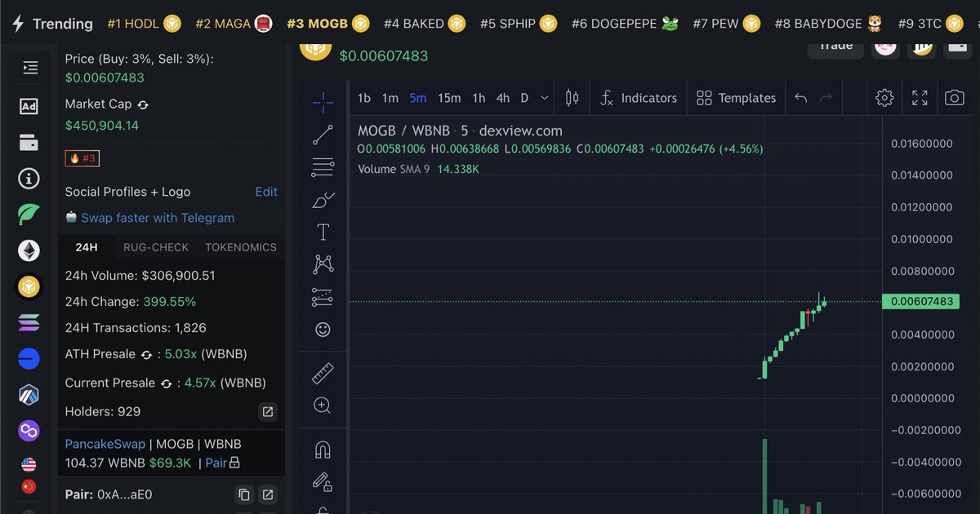Set chart interval to 1m
980x514 pixels.
[390, 98]
